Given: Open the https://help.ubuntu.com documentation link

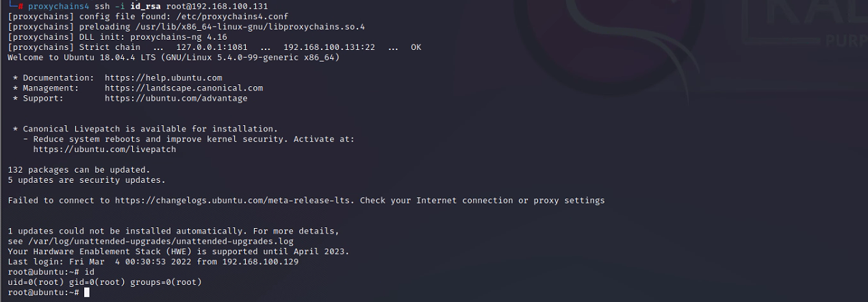Looking at the screenshot, I should coord(164,78).
